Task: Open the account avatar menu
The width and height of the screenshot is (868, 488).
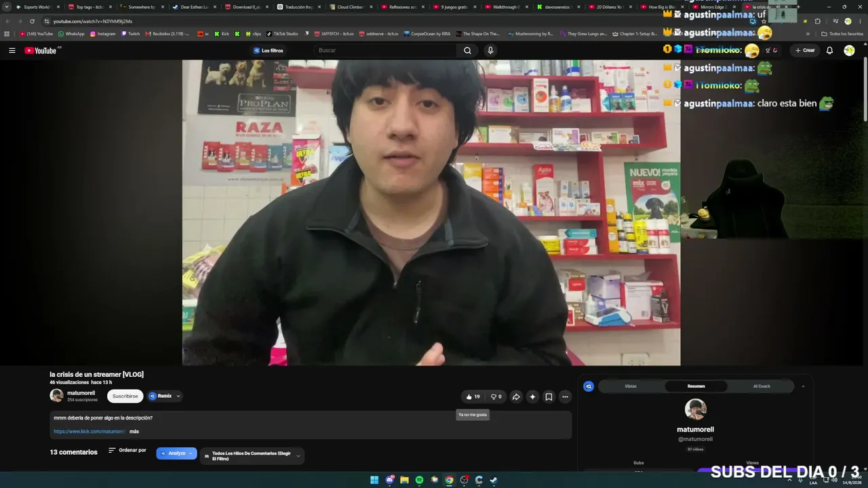Action: coord(849,51)
